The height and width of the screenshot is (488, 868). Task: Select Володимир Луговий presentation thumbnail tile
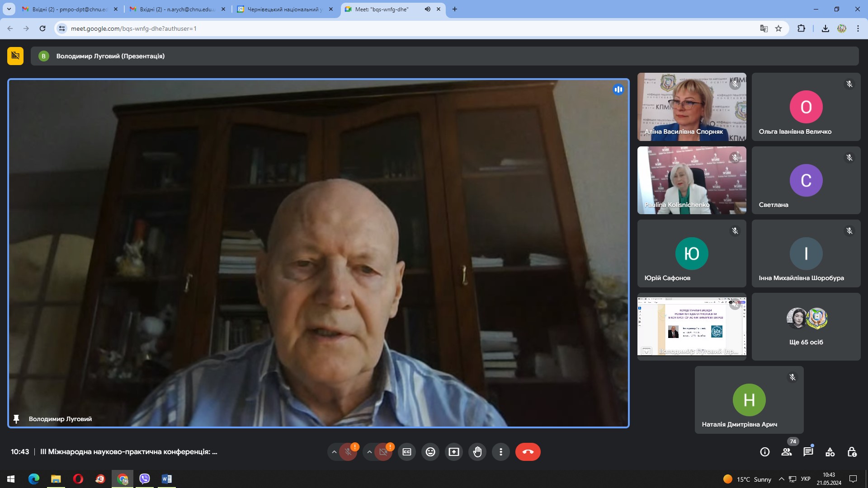click(x=692, y=327)
